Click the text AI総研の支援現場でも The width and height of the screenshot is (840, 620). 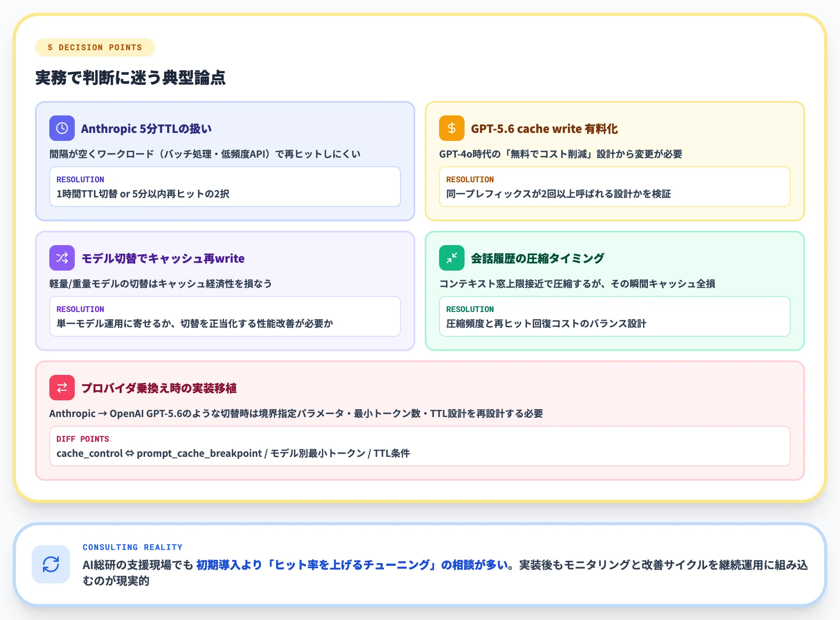click(138, 565)
